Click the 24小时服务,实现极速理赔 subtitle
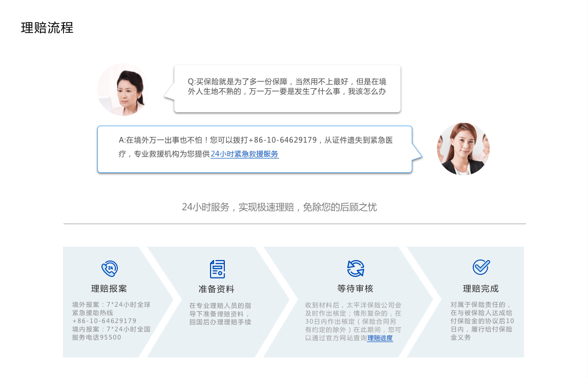This screenshot has width=588, height=379. [x=279, y=207]
